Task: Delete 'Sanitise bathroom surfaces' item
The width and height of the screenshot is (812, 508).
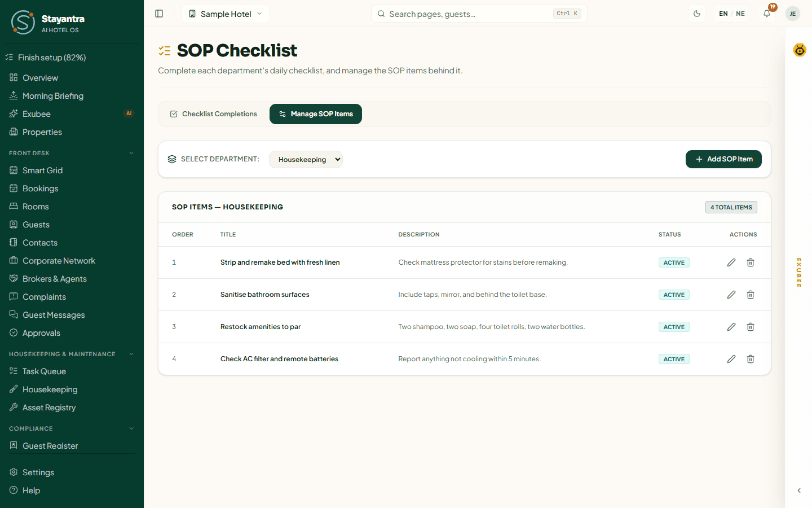Action: click(751, 295)
